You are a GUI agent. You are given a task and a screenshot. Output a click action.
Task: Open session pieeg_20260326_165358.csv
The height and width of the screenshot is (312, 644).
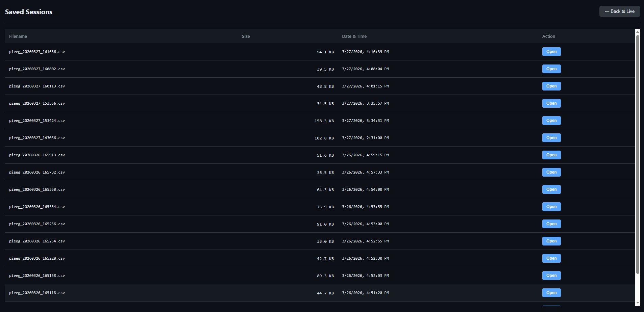click(x=551, y=189)
